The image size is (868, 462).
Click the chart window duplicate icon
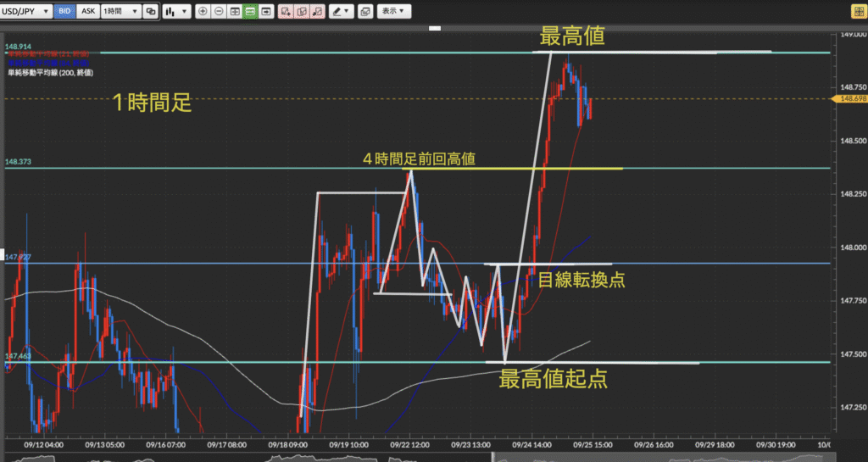151,12
